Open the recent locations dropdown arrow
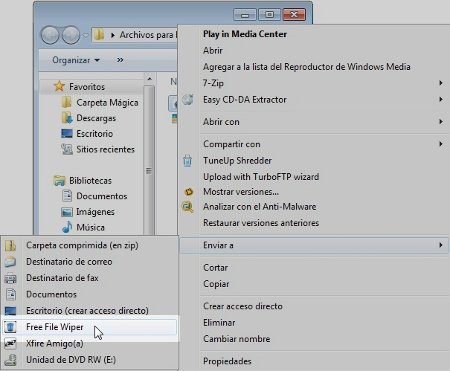450x371 pixels. 86,35
